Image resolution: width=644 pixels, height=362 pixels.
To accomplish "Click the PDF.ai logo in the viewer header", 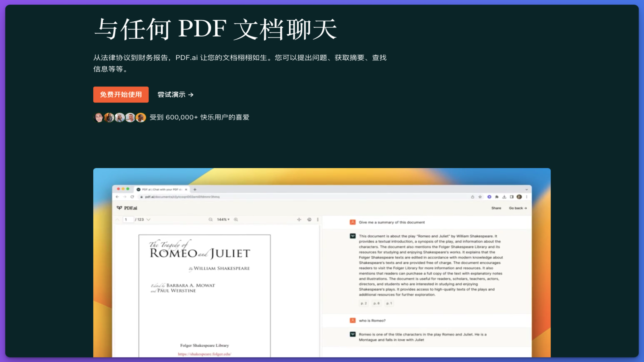I will pyautogui.click(x=130, y=208).
